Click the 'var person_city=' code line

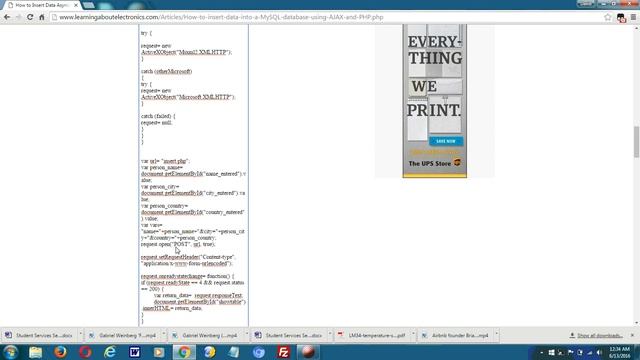[160, 187]
